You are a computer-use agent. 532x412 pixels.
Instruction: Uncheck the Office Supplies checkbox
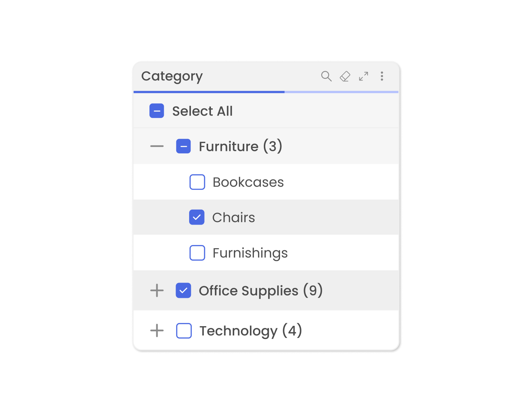click(183, 290)
